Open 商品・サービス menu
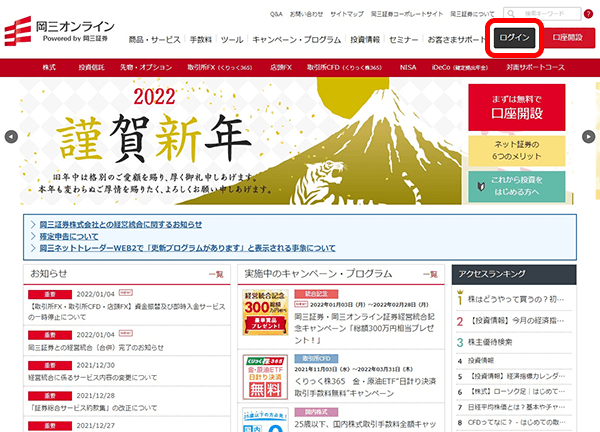The width and height of the screenshot is (600, 432). tap(155, 40)
